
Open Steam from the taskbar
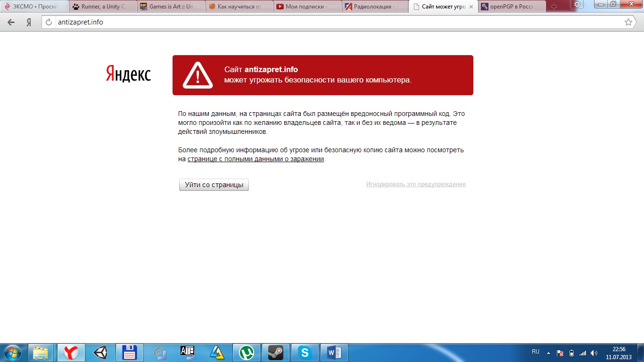(275, 353)
